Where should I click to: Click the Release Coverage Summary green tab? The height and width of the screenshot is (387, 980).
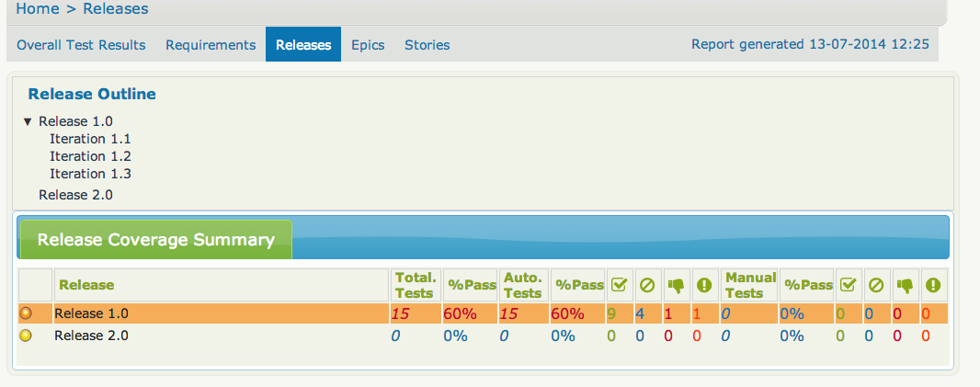point(155,240)
